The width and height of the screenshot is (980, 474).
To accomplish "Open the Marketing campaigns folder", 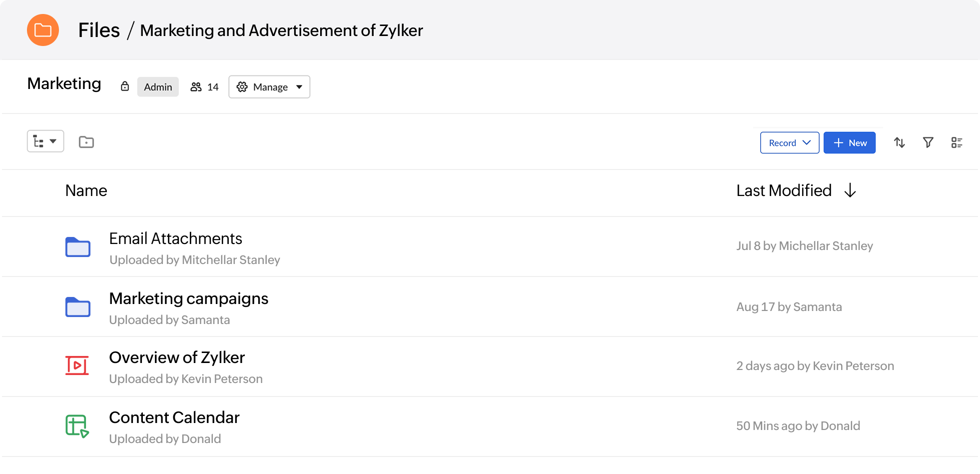I will click(189, 299).
